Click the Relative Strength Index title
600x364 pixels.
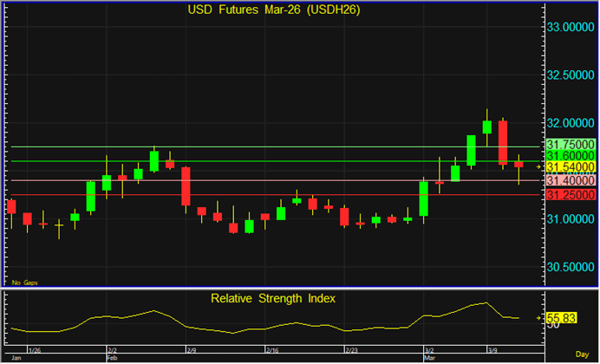click(273, 298)
